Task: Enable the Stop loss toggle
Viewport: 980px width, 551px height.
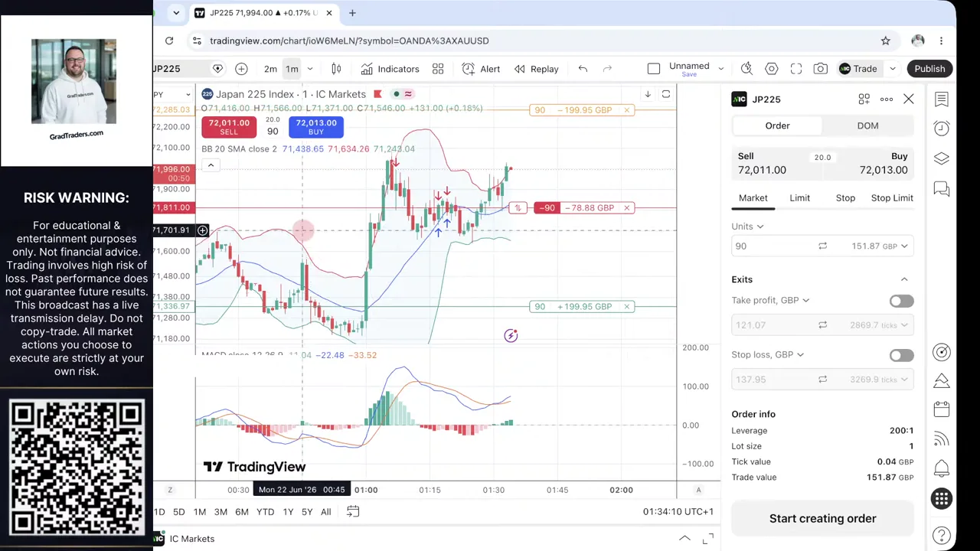Action: click(x=901, y=355)
